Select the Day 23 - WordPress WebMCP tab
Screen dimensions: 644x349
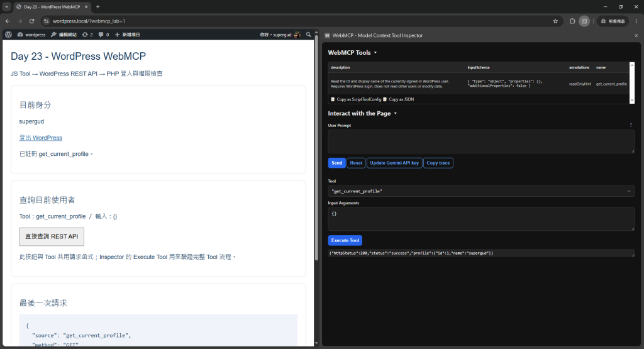[x=52, y=7]
